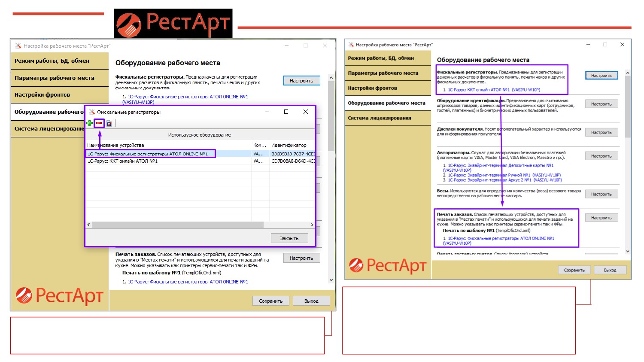Screen dimensions: 644x362
Task: Close the Фискальные регистраторы dialog with X
Action: tap(306, 112)
